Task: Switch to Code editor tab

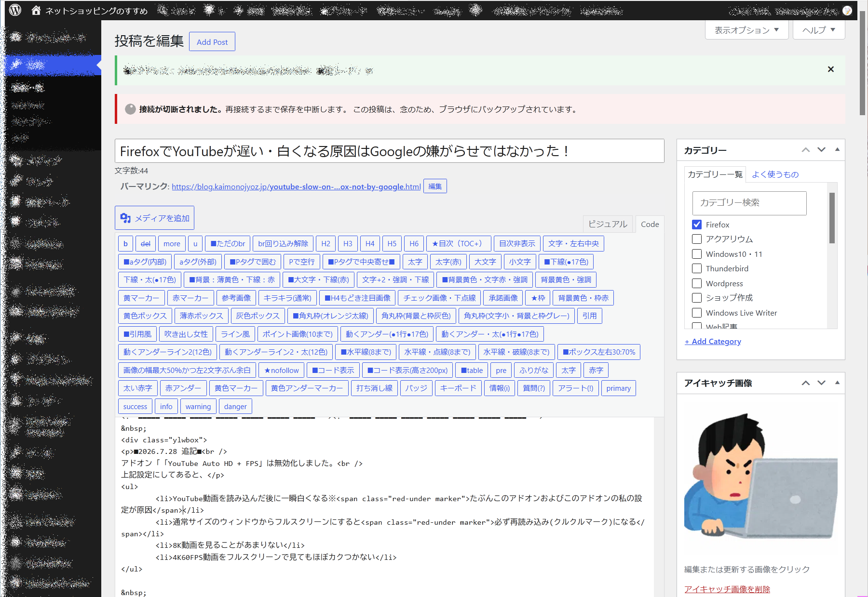Action: 650,224
